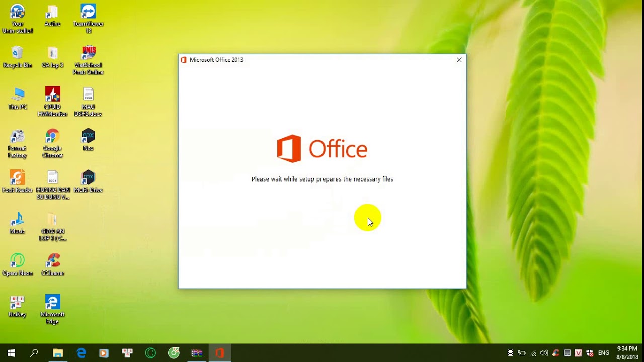Image resolution: width=644 pixels, height=362 pixels.
Task: Click the WinRAR taskbar icon
Action: 197,353
